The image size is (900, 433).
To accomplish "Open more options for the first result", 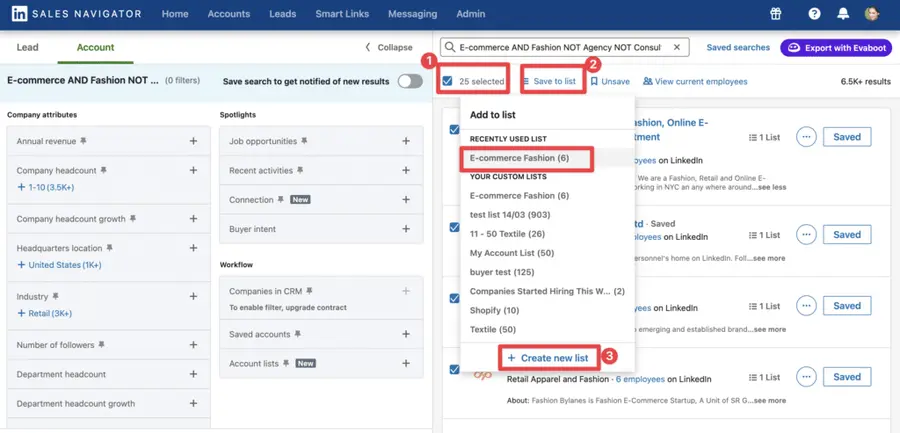I will [806, 137].
